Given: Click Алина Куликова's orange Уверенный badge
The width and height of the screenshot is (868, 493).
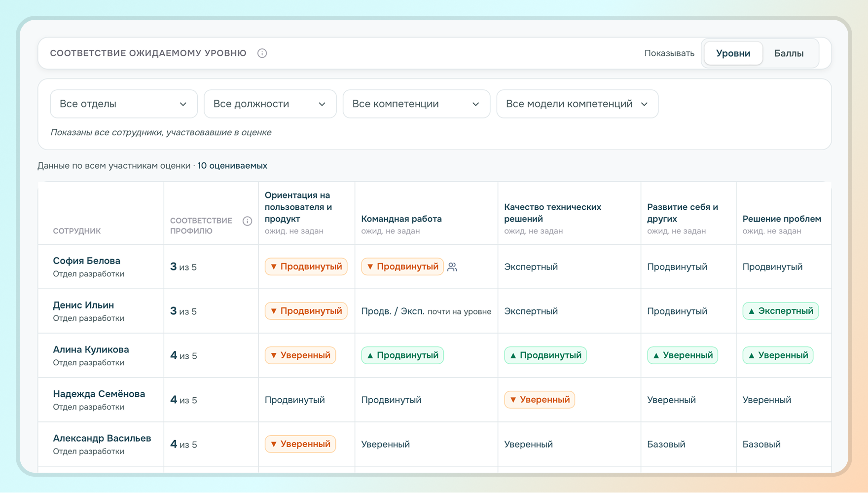Looking at the screenshot, I should pyautogui.click(x=300, y=355).
